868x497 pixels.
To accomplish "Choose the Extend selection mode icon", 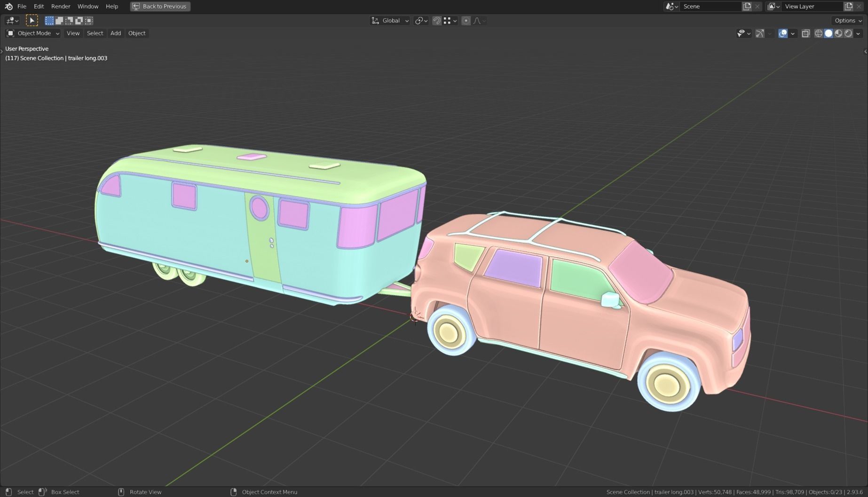I will coord(59,20).
